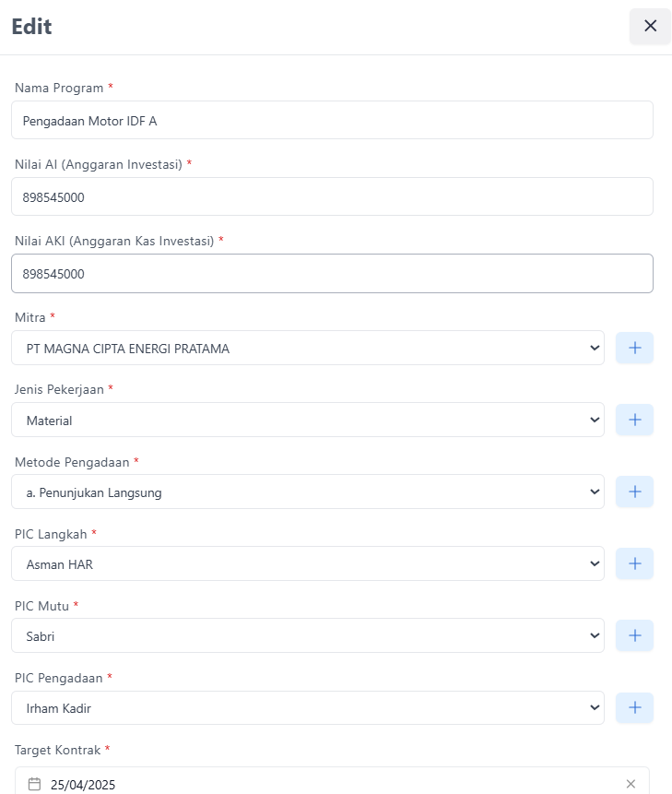Open PIC Pengadaan dropdown showing Irham Kadir
This screenshot has height=794, width=672.
click(x=308, y=707)
